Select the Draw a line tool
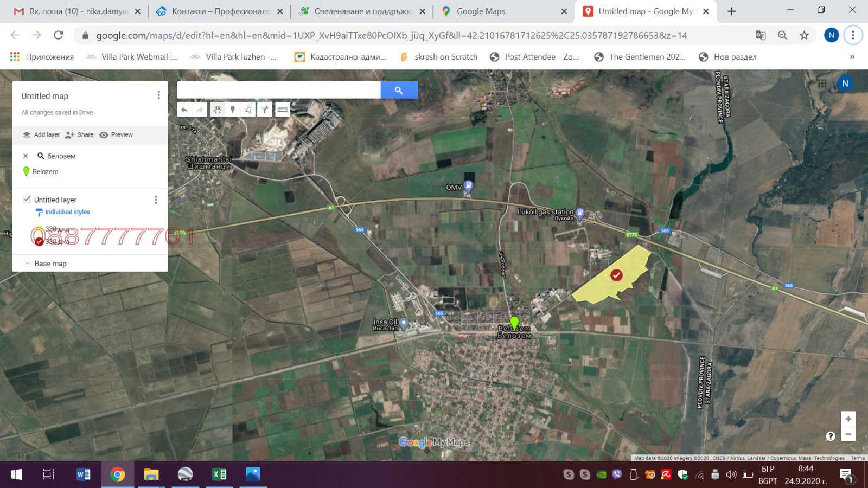The width and height of the screenshot is (868, 488). pyautogui.click(x=248, y=110)
